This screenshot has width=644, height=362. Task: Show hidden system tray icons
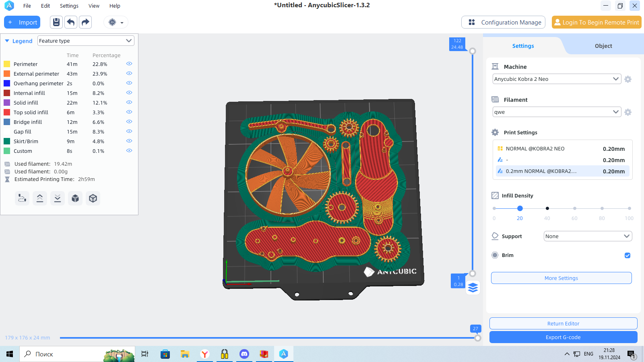click(x=567, y=354)
